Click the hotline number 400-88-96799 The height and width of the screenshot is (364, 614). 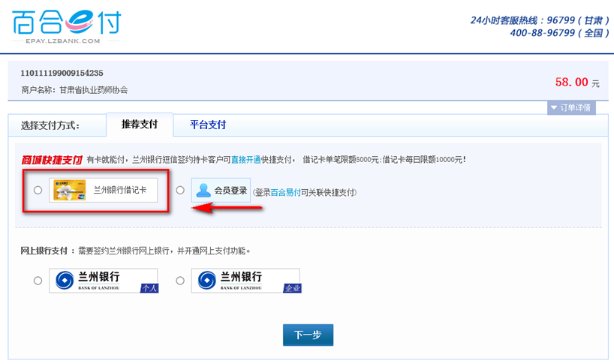[543, 33]
